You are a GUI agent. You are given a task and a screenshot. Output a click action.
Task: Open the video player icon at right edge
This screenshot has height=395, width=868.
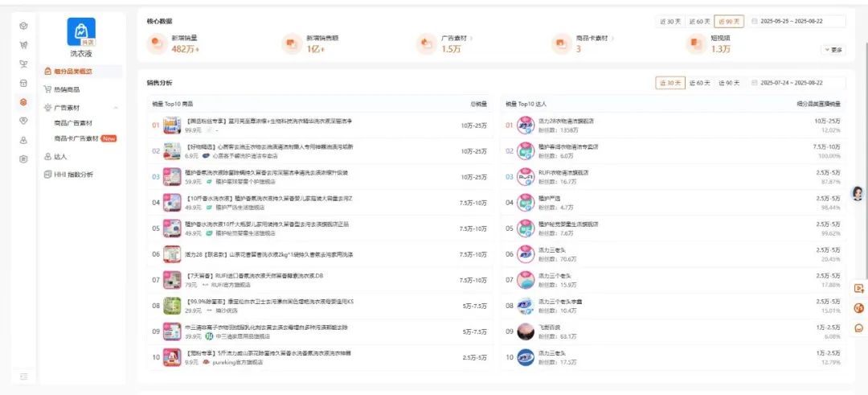(858, 288)
